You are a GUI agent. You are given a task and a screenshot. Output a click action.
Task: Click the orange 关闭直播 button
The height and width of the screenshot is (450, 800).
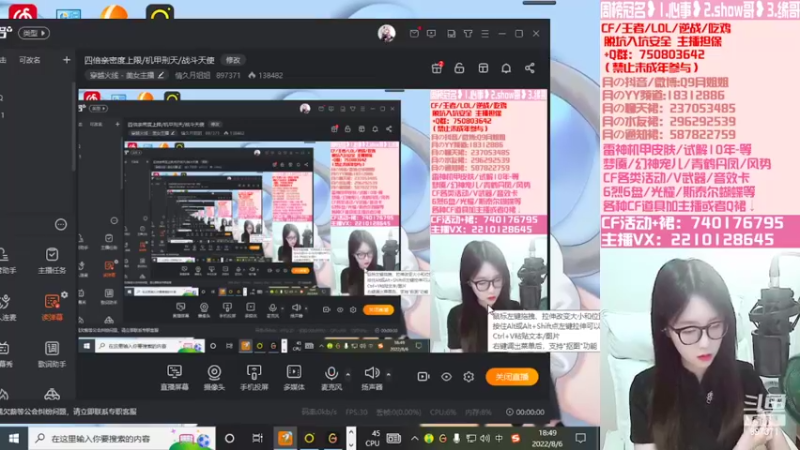512,377
